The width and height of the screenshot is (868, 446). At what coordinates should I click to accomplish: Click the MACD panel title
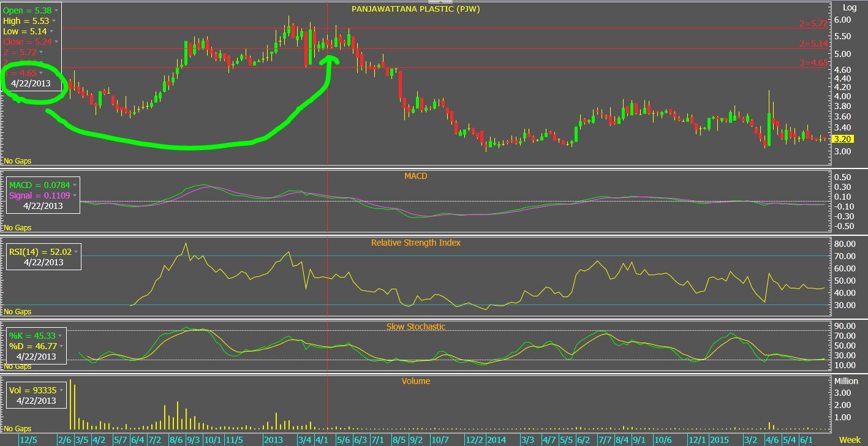415,176
